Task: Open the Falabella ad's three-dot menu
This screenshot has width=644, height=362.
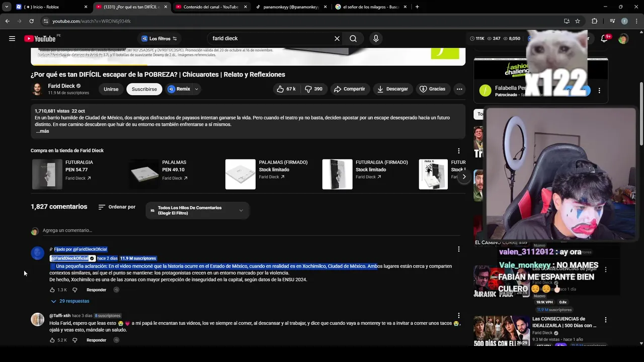Action: point(599,90)
